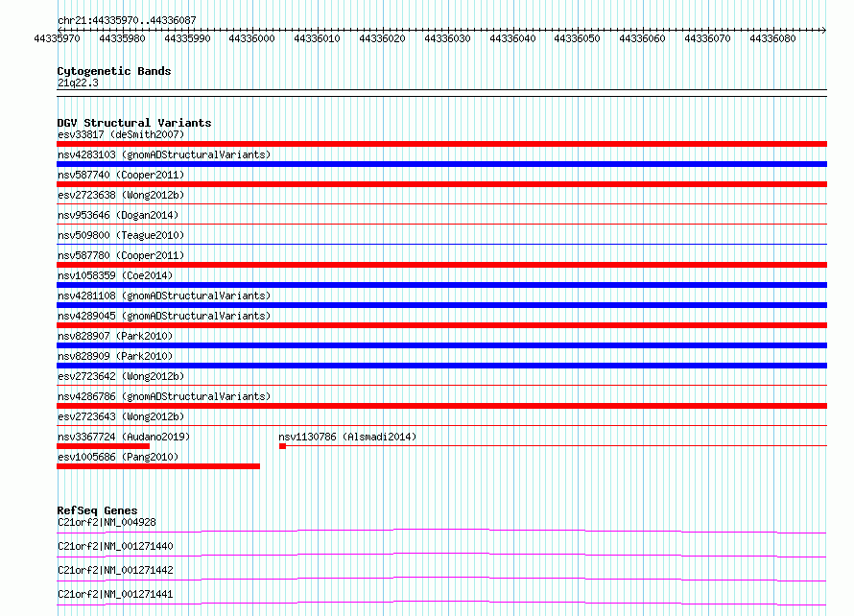The width and height of the screenshot is (854, 616).
Task: Open variant nsv1058359 (Coe2014)
Action: pyautogui.click(x=115, y=275)
